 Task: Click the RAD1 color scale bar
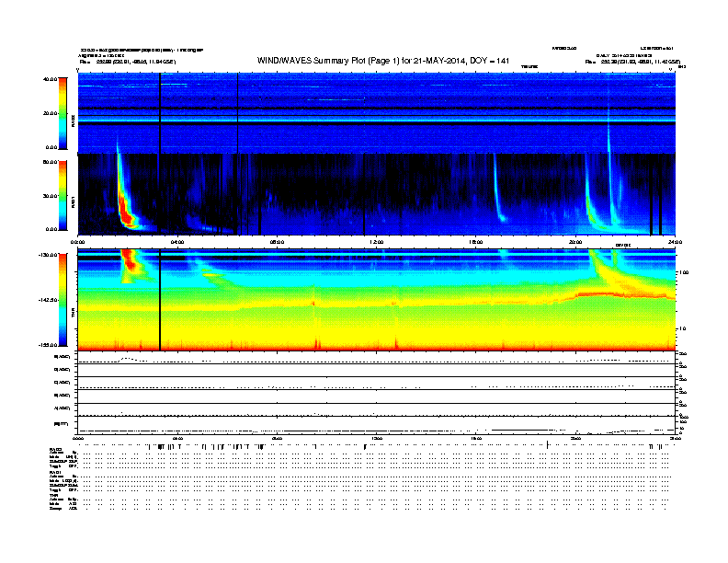(63, 196)
